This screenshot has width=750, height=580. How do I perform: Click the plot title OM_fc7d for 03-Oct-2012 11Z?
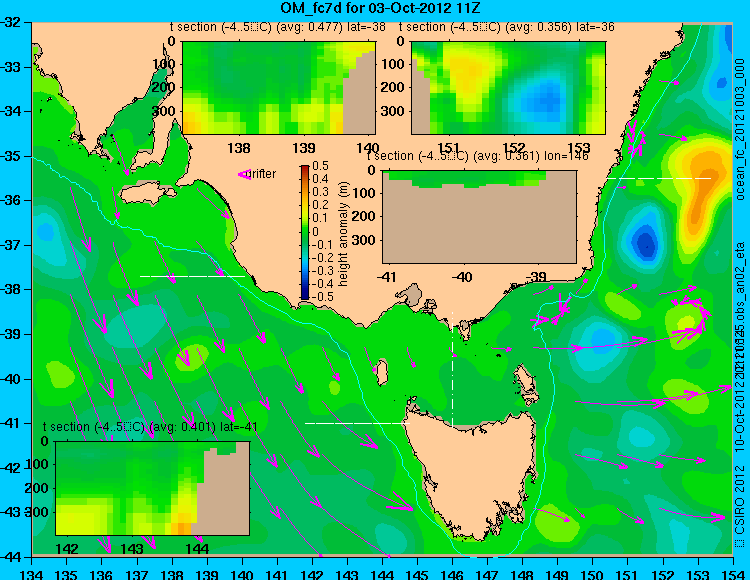pyautogui.click(x=381, y=8)
